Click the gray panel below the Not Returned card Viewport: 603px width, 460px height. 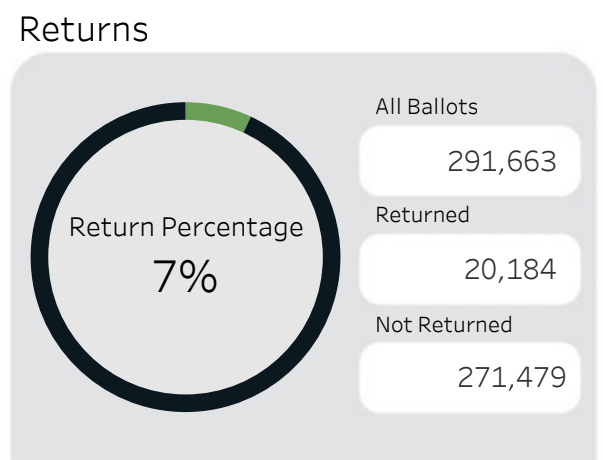tap(470, 435)
